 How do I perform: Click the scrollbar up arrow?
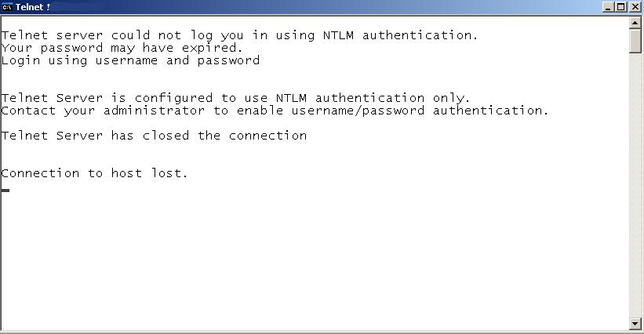(x=635, y=23)
